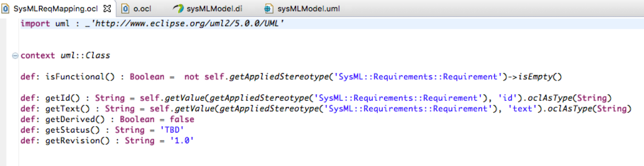Click the '1.0' string in getRevision
This screenshot has width=644, height=166.
tap(182, 140)
